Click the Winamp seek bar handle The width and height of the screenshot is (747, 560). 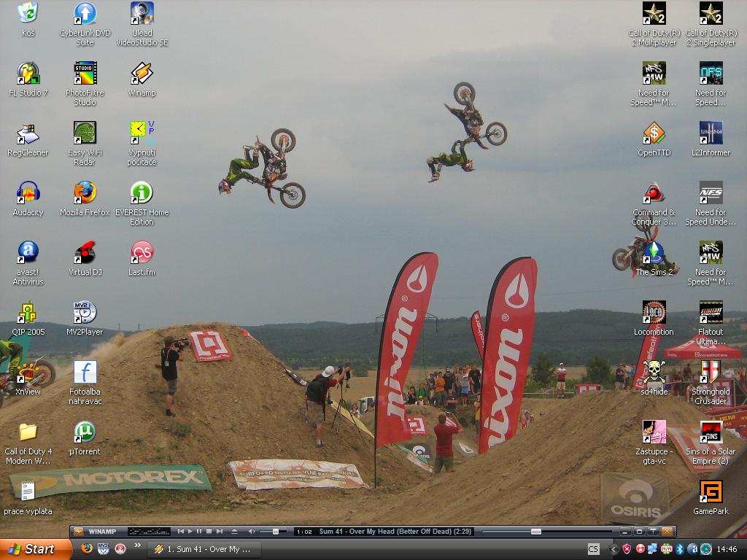[536, 532]
